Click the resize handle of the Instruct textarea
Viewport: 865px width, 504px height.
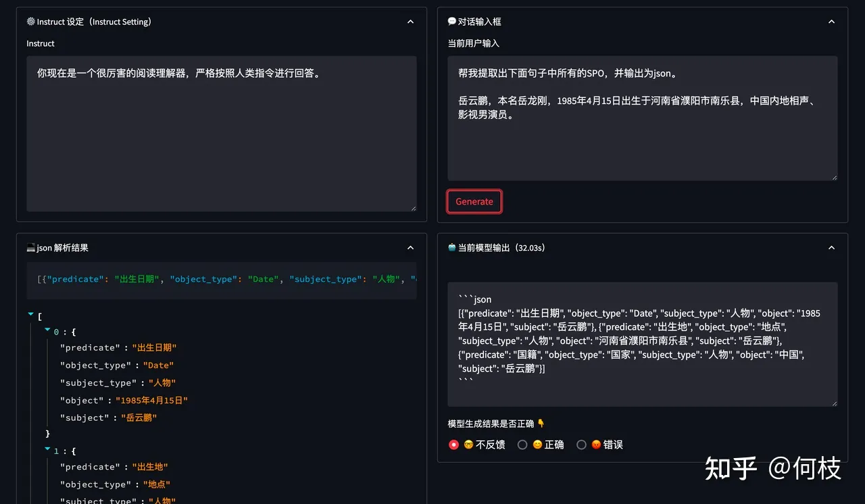coord(413,207)
